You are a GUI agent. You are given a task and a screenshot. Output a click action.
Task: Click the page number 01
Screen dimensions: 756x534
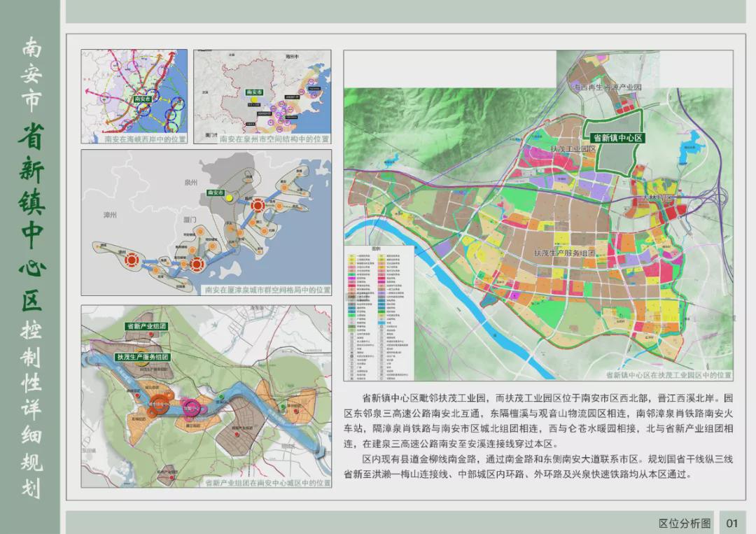click(x=732, y=522)
